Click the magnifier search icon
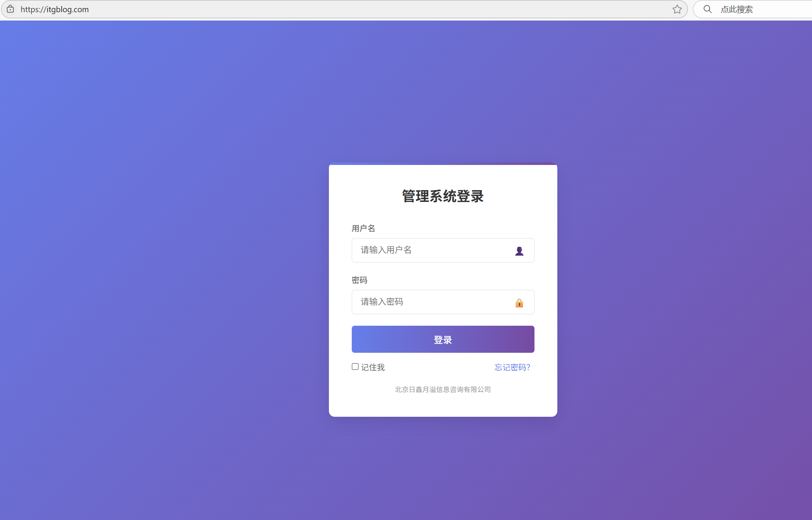 707,9
